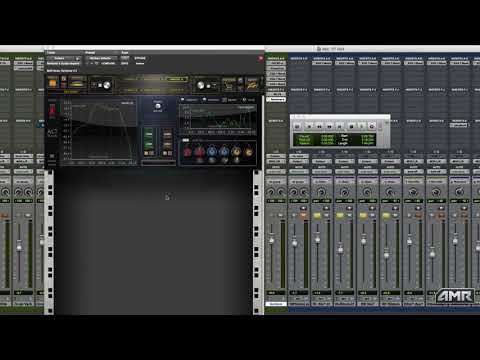
Task: Click the volume fader on the first right-mixer strip
Action: (x=272, y=240)
